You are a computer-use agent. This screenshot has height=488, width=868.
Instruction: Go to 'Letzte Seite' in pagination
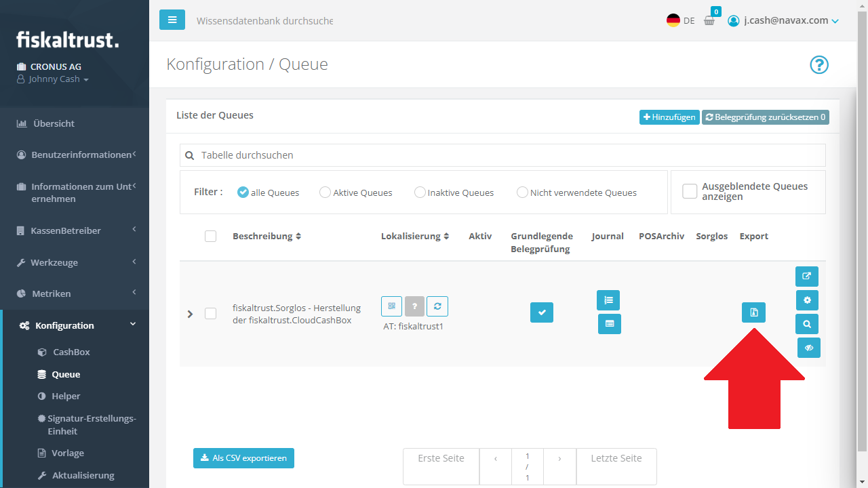(616, 466)
